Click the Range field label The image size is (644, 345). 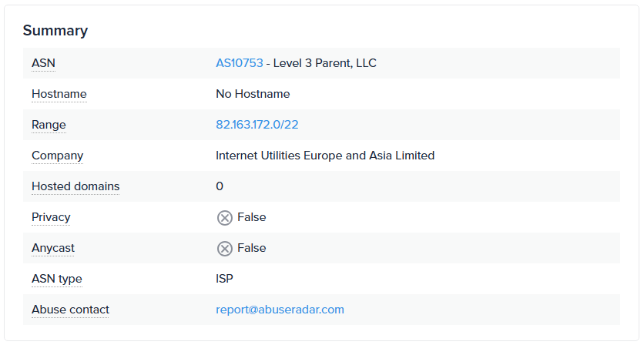pyautogui.click(x=49, y=125)
